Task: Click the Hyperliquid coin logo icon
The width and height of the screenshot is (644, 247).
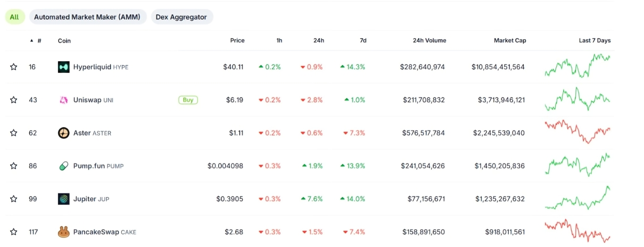Action: tap(63, 67)
